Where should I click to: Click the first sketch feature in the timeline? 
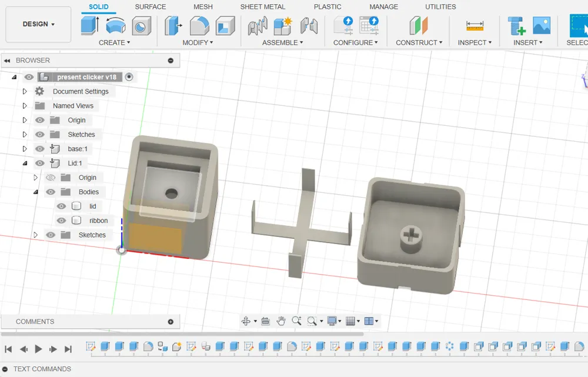pos(91,346)
